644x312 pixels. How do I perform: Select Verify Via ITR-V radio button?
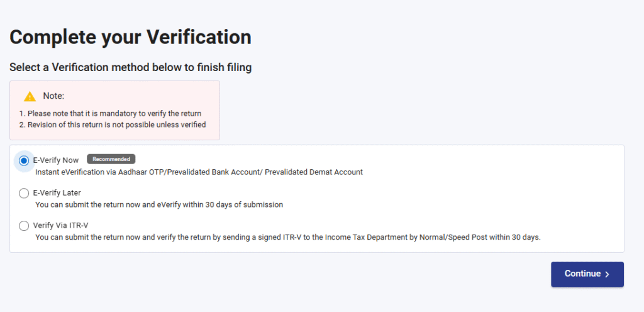point(24,226)
